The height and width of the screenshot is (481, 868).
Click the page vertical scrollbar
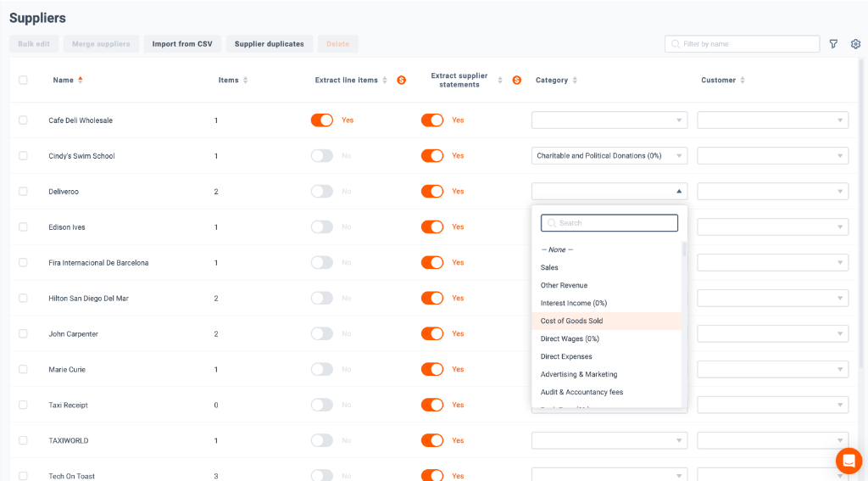click(x=861, y=213)
